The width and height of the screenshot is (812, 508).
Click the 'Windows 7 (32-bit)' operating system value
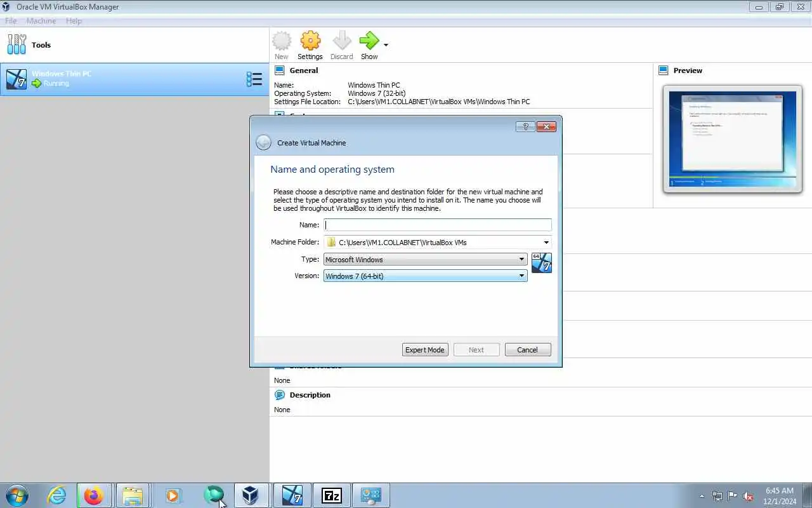coord(377,93)
